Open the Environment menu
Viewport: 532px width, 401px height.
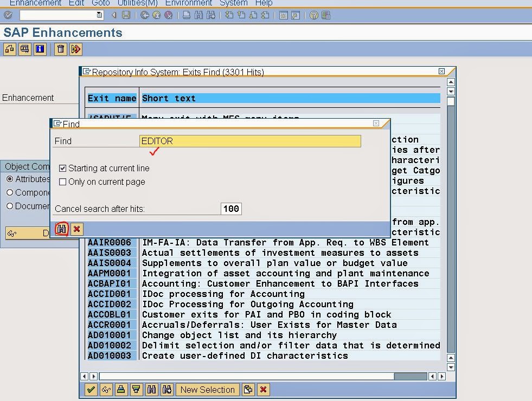pos(189,3)
